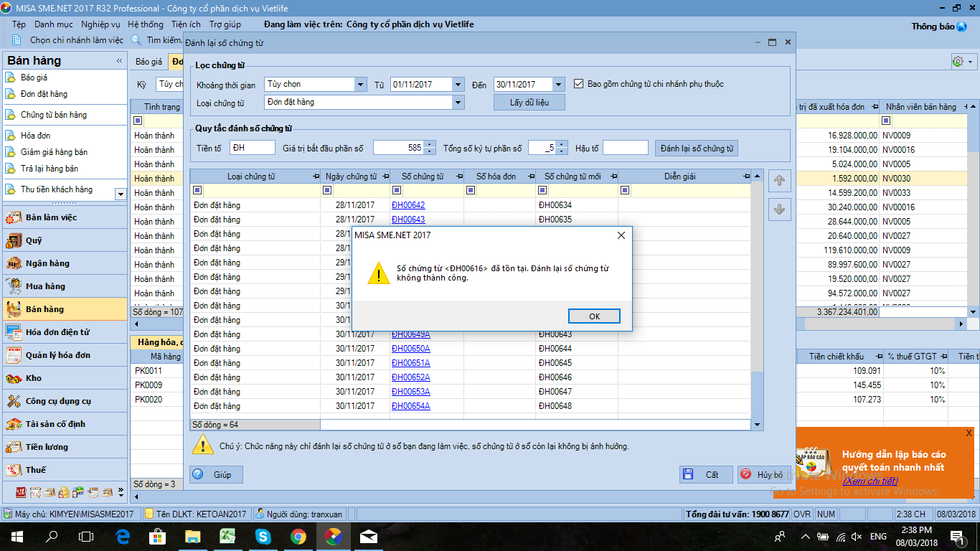Increase Giá trị bắt đầu phần số spinner
The height and width of the screenshot is (551, 980).
point(430,145)
